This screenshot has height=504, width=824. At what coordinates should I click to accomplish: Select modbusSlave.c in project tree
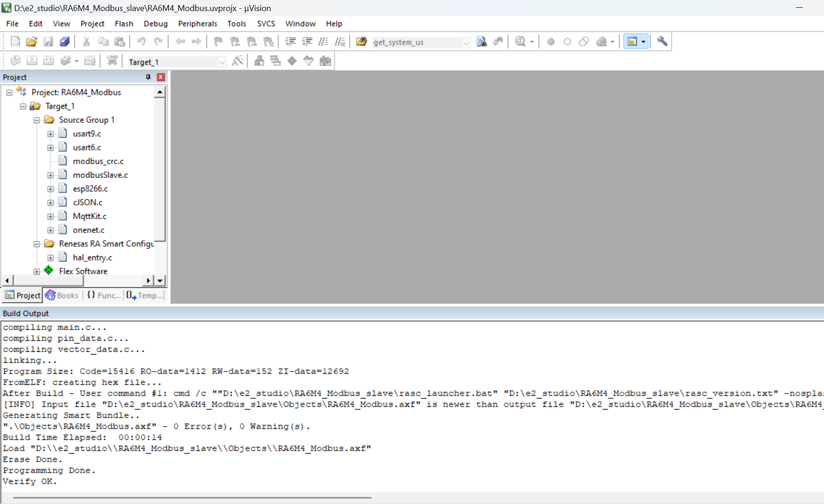[100, 175]
